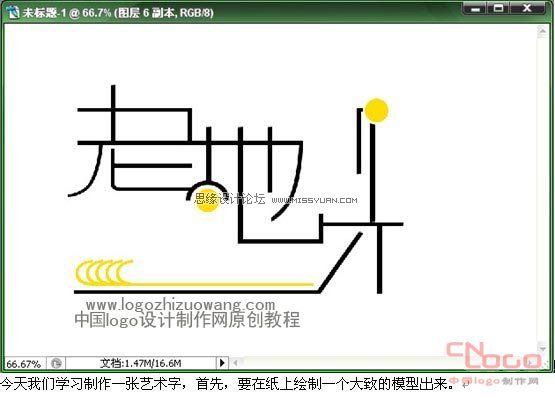Maximize the 未标题-1 document window
This screenshot has width=555, height=398.
coord(498,8)
